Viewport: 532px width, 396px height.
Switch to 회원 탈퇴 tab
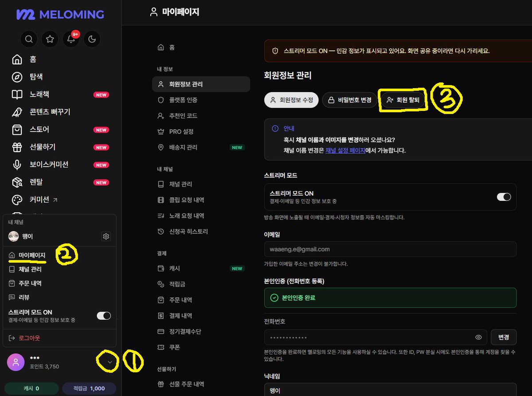(x=403, y=100)
